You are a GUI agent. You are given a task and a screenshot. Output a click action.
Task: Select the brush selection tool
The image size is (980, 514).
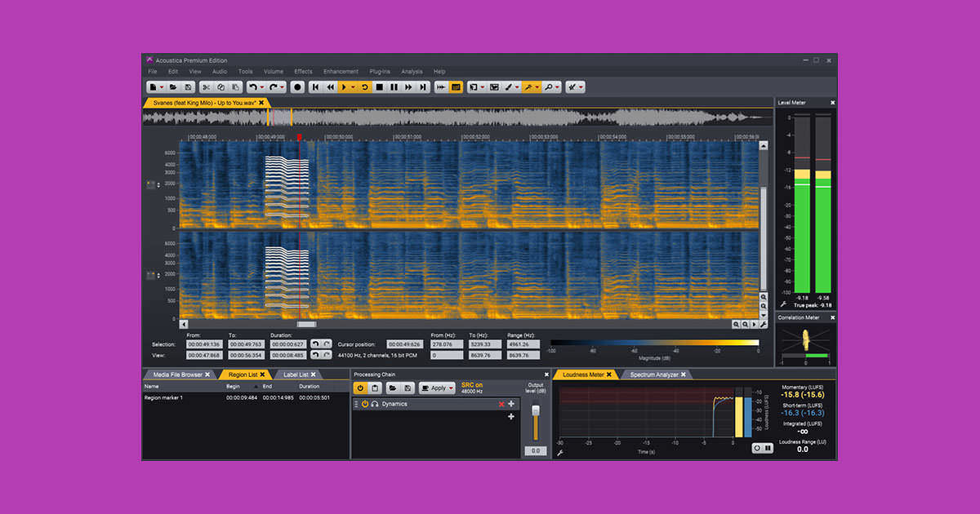pyautogui.click(x=509, y=86)
